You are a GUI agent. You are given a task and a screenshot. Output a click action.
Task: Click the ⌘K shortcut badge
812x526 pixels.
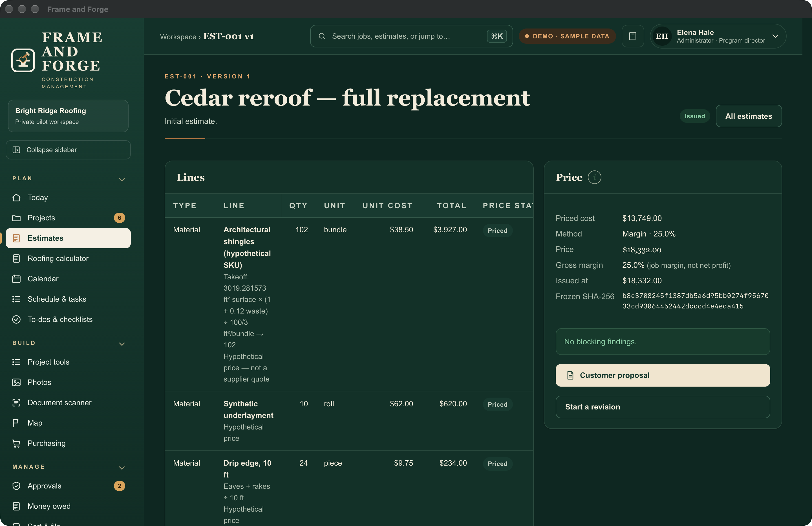[x=497, y=36]
